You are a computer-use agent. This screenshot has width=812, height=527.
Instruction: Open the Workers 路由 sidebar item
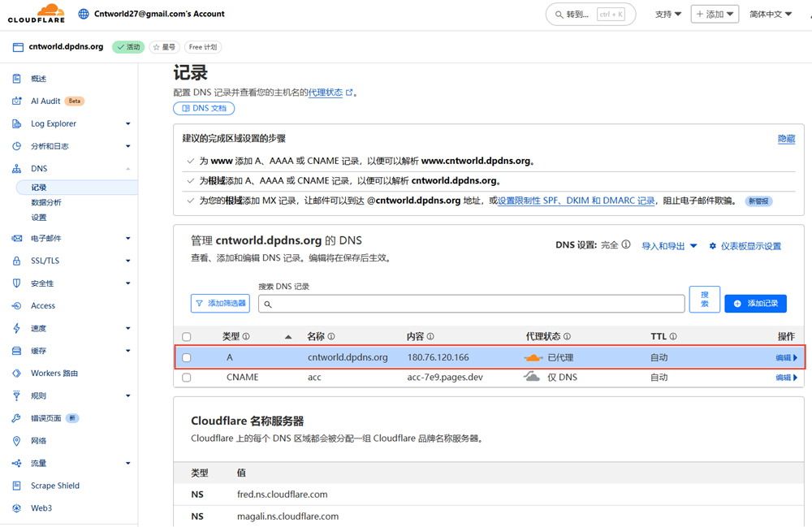(54, 374)
